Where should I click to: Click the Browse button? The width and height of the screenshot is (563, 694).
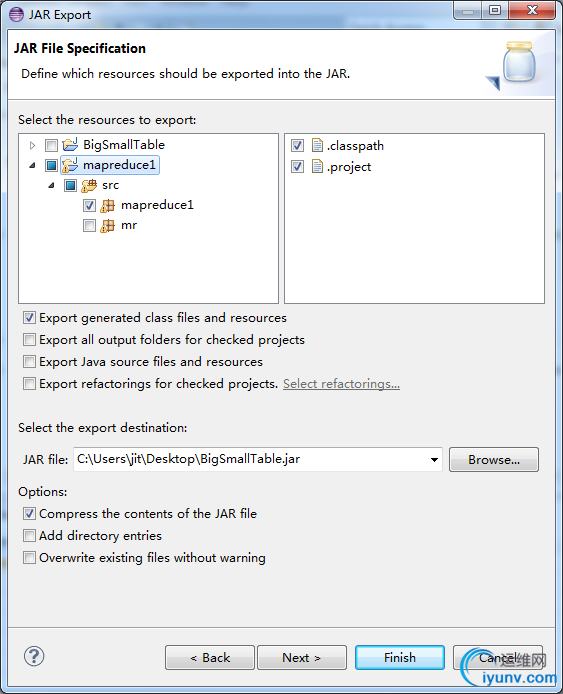[x=494, y=460]
